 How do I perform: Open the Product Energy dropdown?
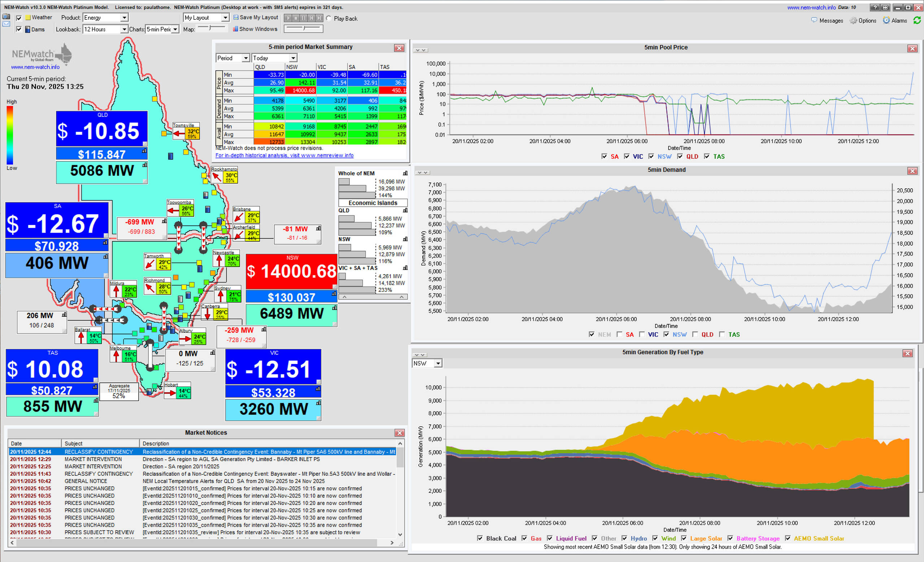pyautogui.click(x=124, y=18)
